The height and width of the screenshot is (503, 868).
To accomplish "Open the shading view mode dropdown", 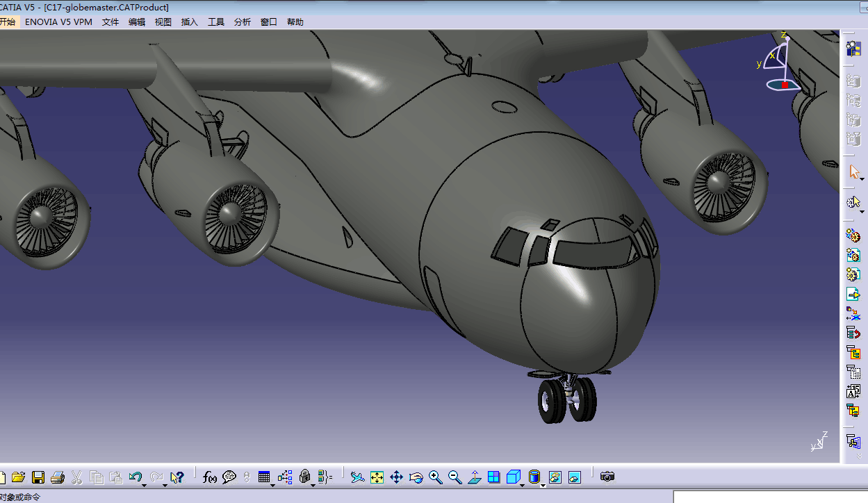I will (x=543, y=485).
